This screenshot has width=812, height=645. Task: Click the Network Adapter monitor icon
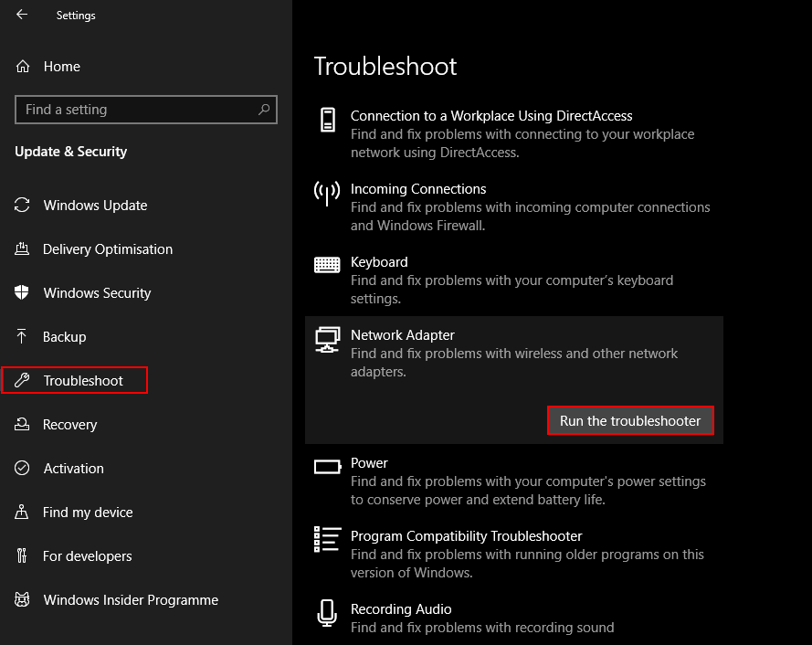(x=327, y=339)
